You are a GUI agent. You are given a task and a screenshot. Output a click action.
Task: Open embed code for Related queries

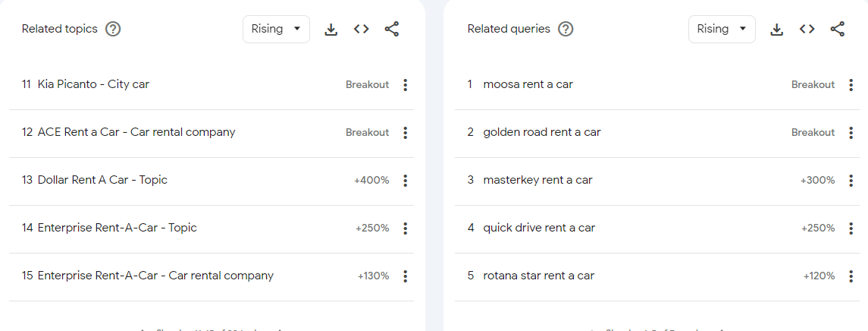click(x=807, y=30)
